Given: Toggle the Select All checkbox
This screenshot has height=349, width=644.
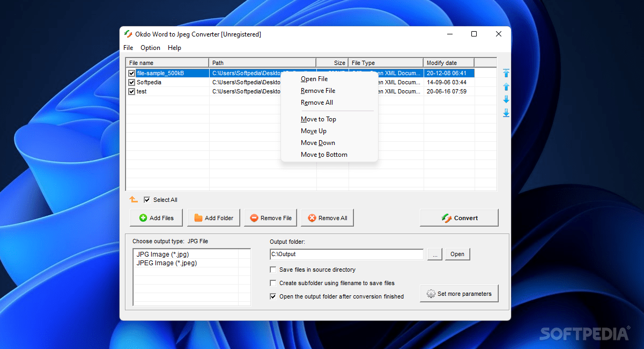Looking at the screenshot, I should pyautogui.click(x=147, y=200).
